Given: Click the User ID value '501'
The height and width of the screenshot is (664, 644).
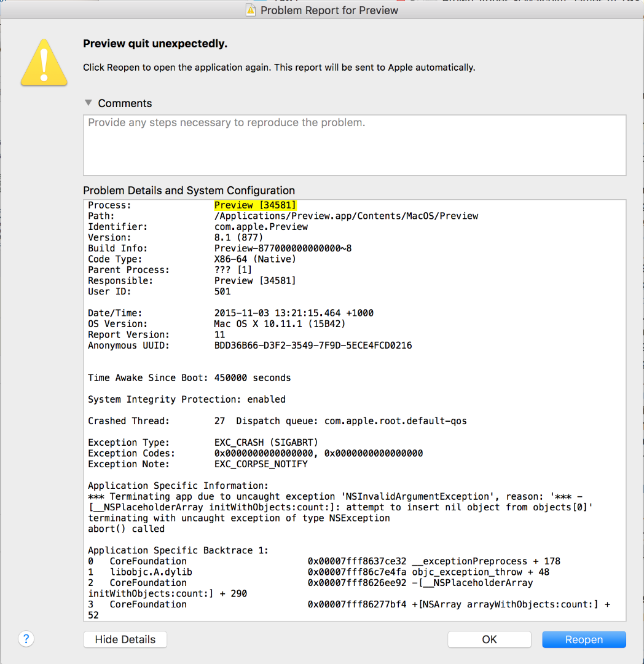Looking at the screenshot, I should coord(222,292).
